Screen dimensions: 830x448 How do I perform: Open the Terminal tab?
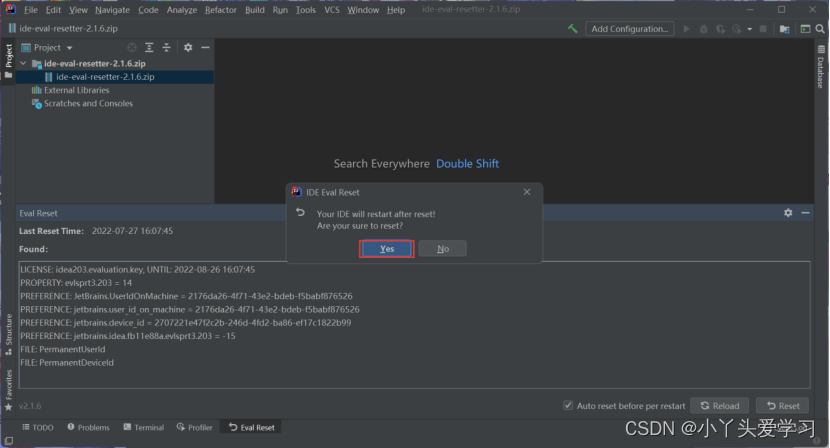(143, 427)
